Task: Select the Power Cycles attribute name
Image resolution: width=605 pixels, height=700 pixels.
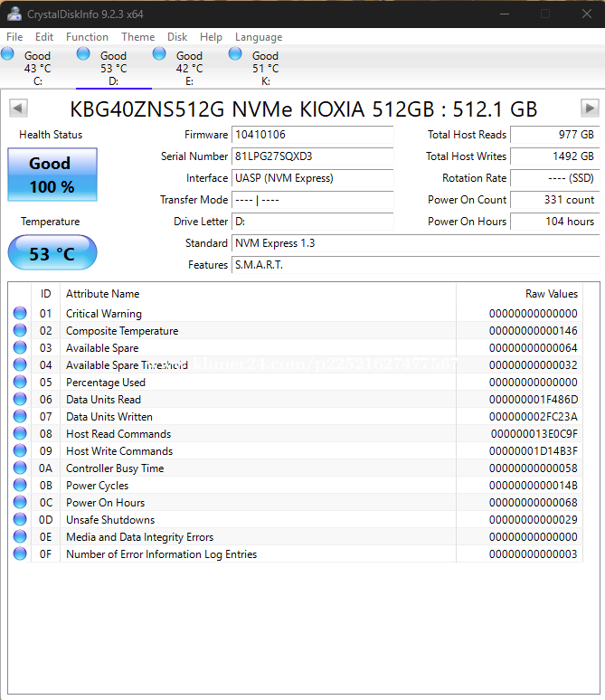Action: coord(97,486)
